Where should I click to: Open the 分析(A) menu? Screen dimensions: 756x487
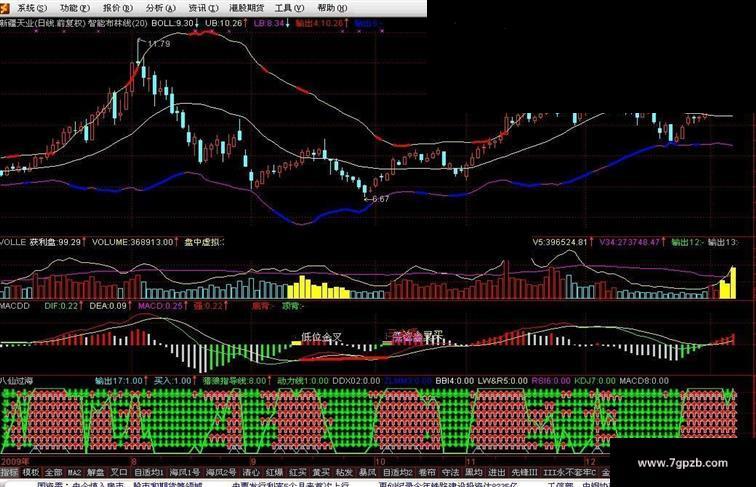coord(161,8)
